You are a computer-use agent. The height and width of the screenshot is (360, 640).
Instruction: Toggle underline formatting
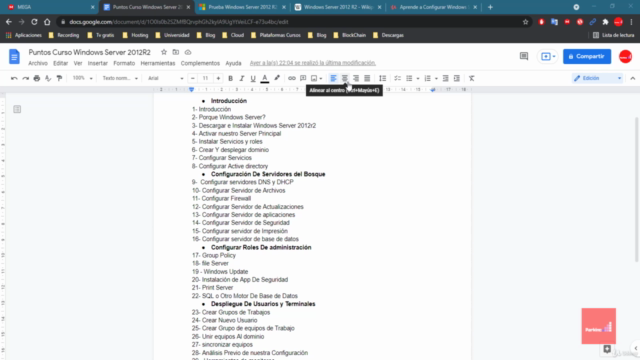[253, 78]
